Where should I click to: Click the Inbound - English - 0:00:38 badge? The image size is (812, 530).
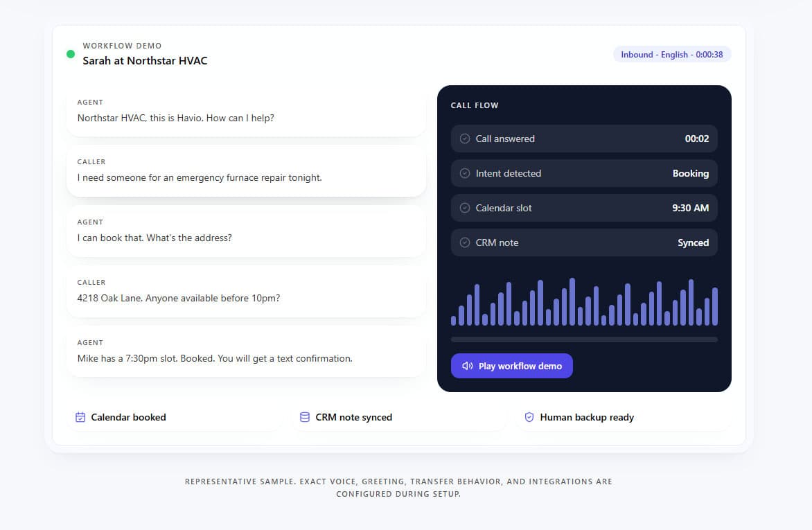671,55
